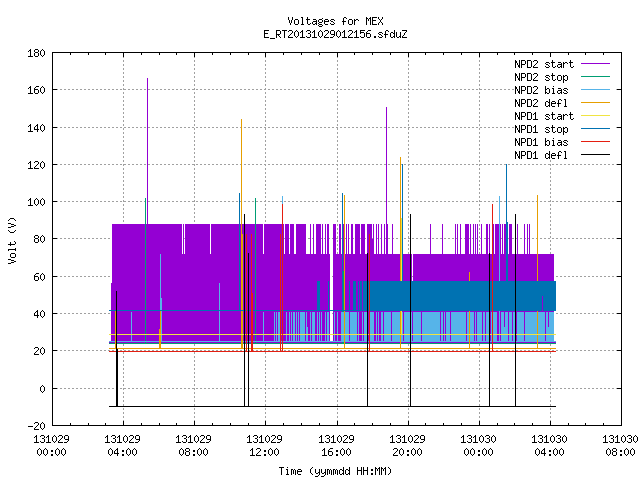This screenshot has height=480, width=640.
Task: Click the 120 y-axis tick value
Action: [x=36, y=165]
